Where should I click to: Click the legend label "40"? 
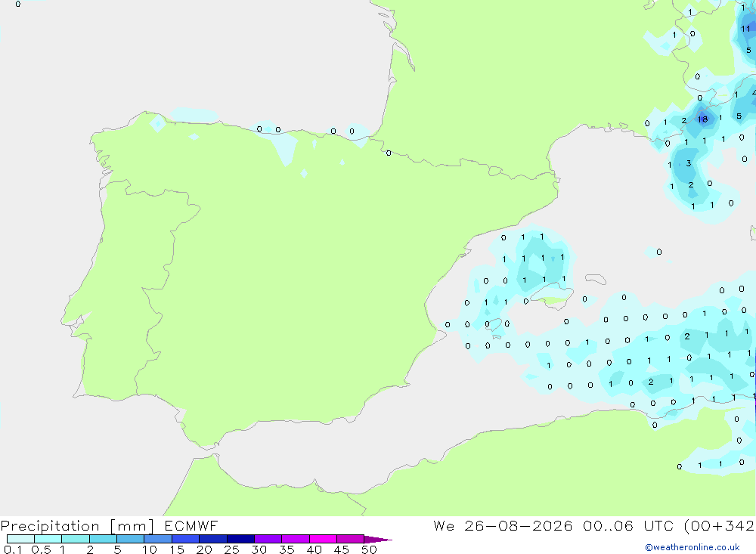click(x=314, y=549)
